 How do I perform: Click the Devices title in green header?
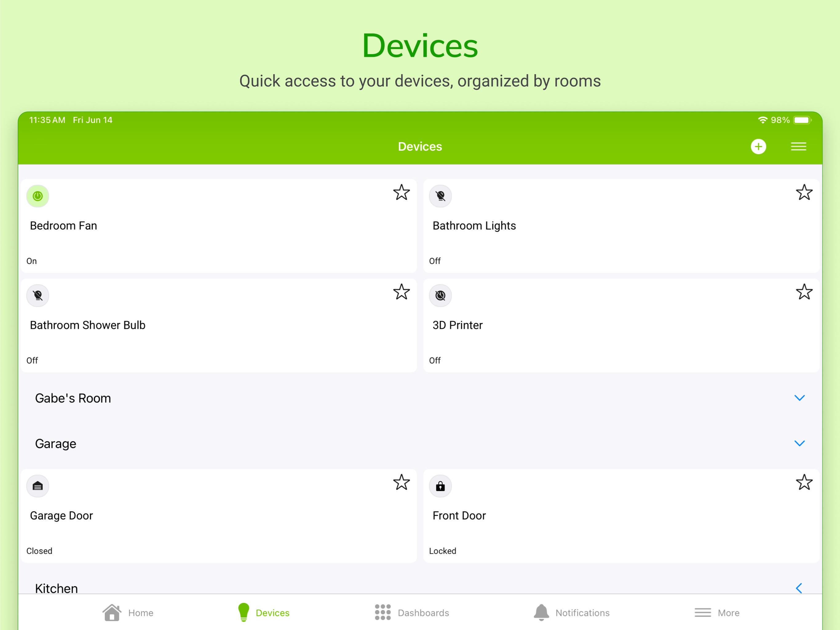[420, 147]
